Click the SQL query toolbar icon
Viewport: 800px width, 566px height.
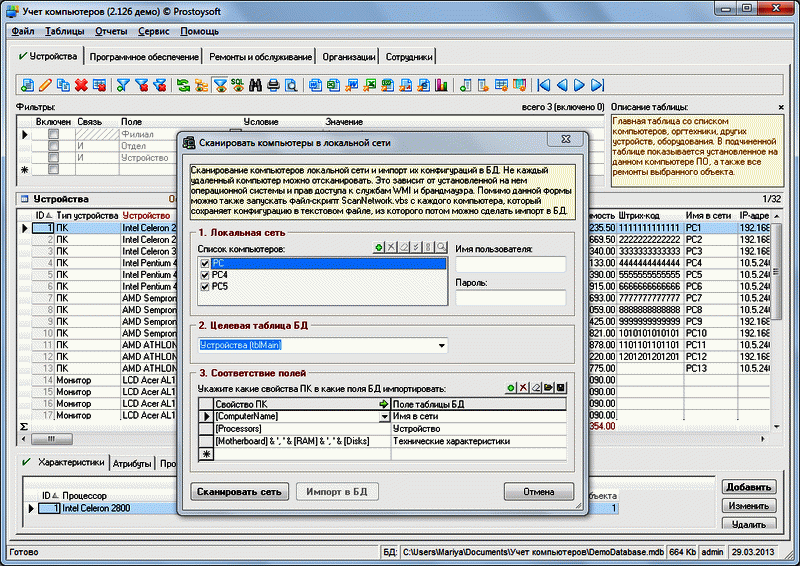tap(236, 85)
